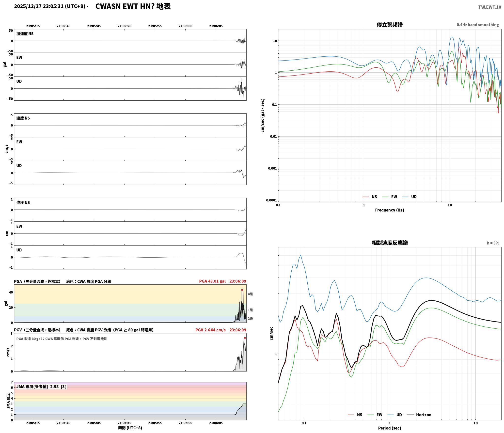Click the 相對速度反應譜 chart title
The width and height of the screenshot is (504, 433).
pos(390,243)
